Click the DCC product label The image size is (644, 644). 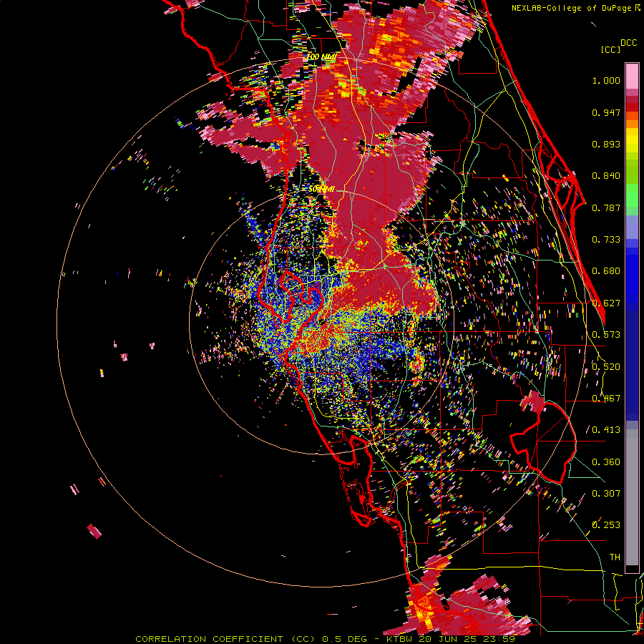[x=629, y=43]
